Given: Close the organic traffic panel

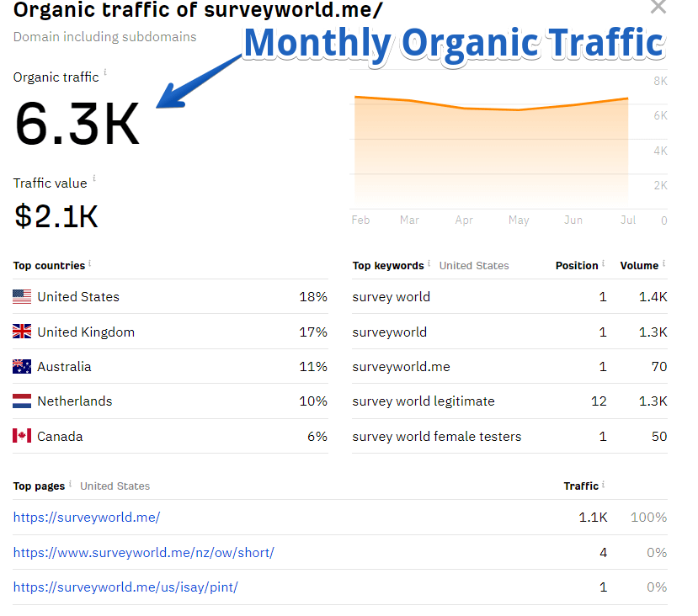Looking at the screenshot, I should pyautogui.click(x=658, y=7).
